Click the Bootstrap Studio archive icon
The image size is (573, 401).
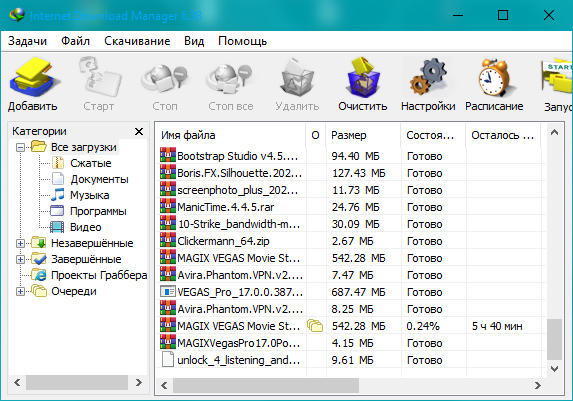(x=168, y=155)
